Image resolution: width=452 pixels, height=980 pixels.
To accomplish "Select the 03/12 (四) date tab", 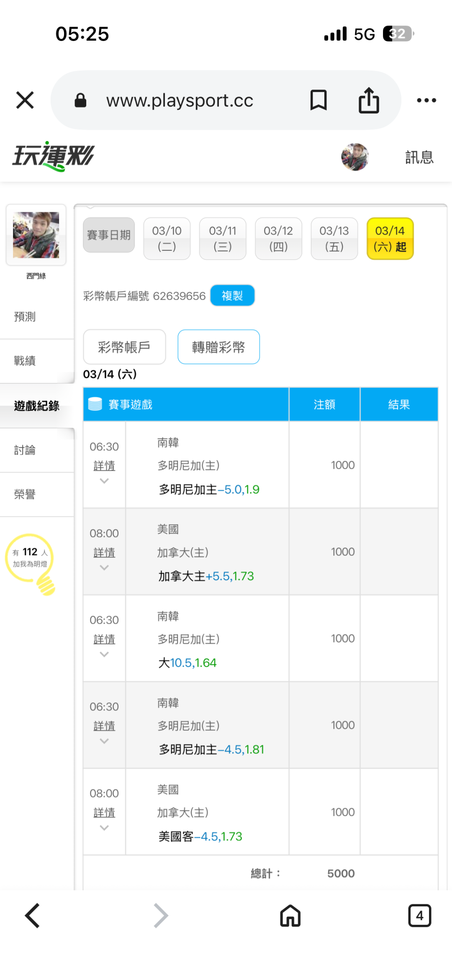I will tap(278, 239).
